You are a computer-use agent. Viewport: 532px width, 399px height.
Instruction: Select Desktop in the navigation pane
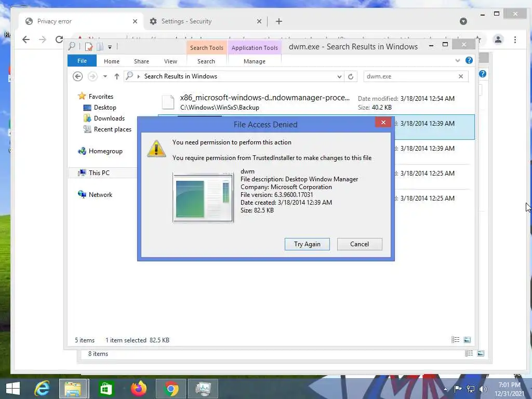click(x=105, y=107)
